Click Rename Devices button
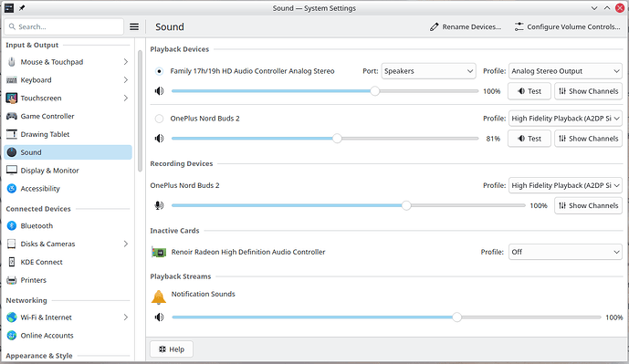The image size is (629, 364). coord(466,26)
